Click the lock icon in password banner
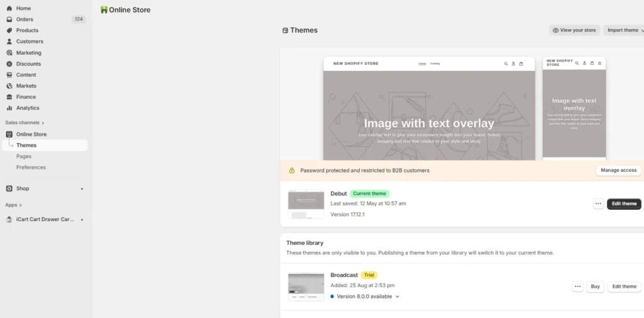 click(x=292, y=170)
